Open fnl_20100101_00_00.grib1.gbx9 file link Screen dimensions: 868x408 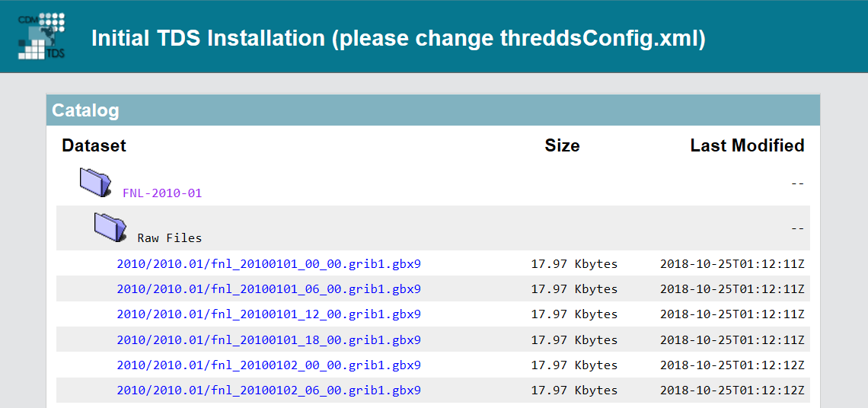[x=269, y=264]
